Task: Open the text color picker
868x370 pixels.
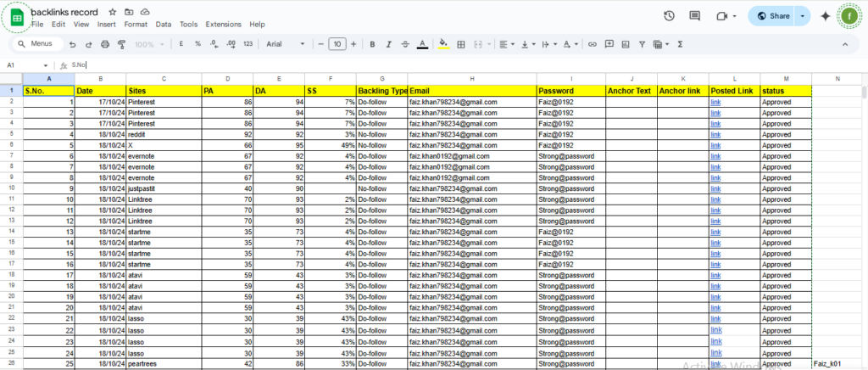Action: click(422, 44)
